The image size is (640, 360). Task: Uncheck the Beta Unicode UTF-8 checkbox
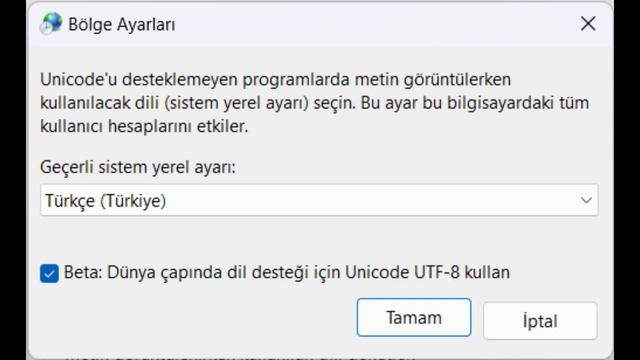[49, 273]
